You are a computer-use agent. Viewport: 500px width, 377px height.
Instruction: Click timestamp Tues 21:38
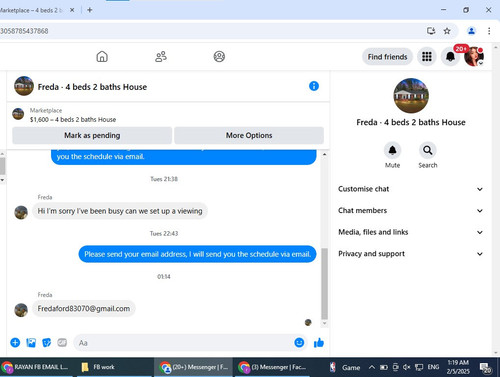164,179
